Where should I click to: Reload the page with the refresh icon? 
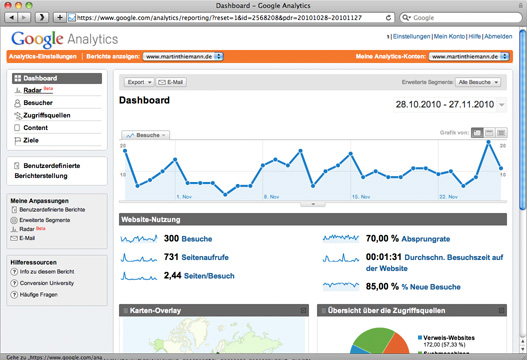coord(388,18)
